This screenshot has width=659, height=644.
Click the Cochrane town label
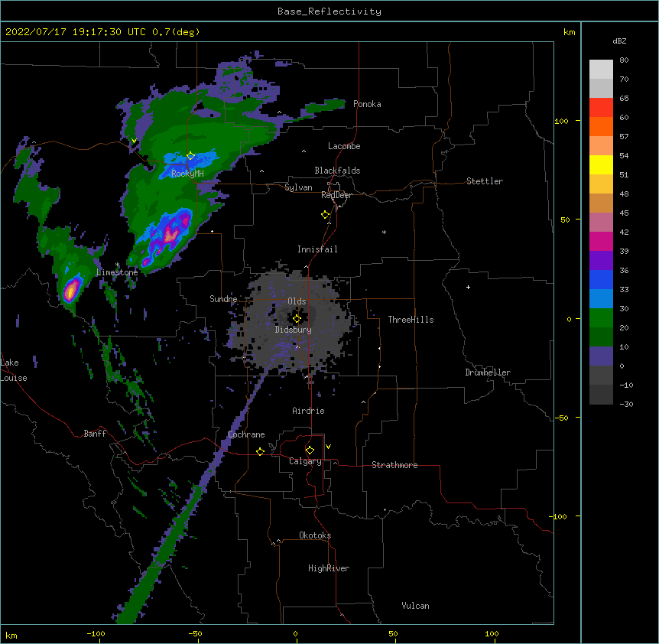pyautogui.click(x=246, y=434)
